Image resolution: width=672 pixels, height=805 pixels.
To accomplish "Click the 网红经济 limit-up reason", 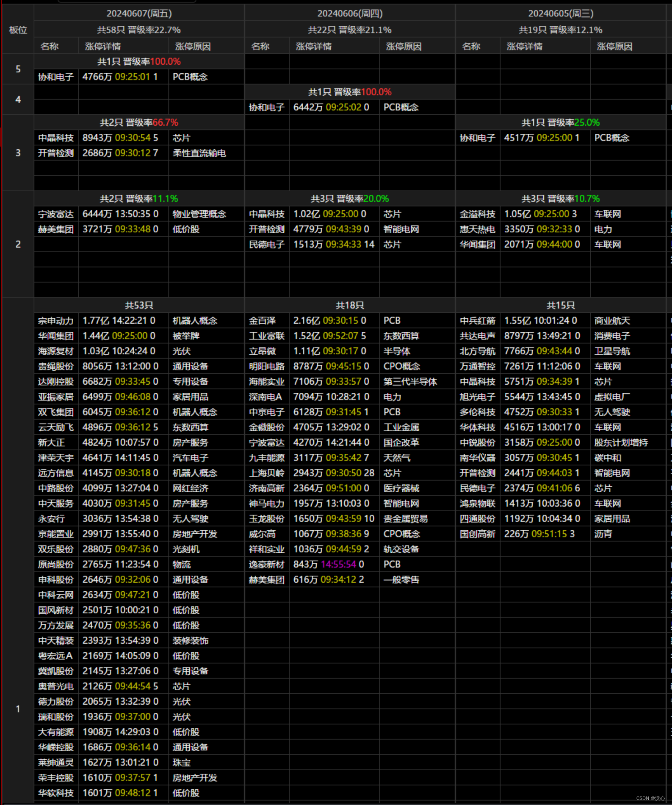I will (x=191, y=488).
